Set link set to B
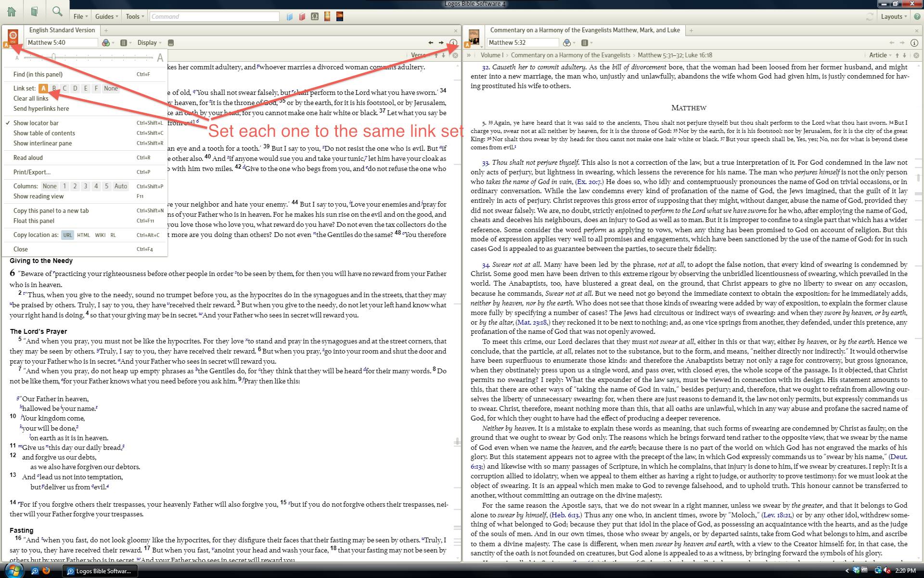924x578 pixels. tap(54, 88)
